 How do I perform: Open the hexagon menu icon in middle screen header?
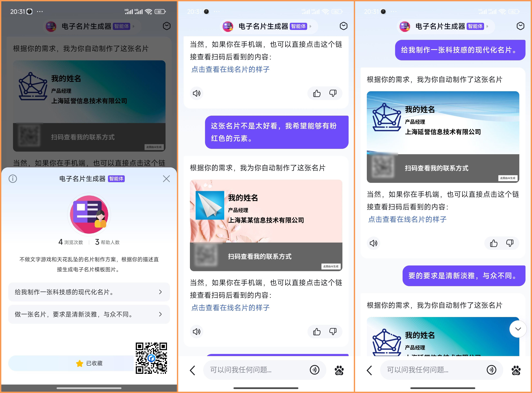coord(343,26)
